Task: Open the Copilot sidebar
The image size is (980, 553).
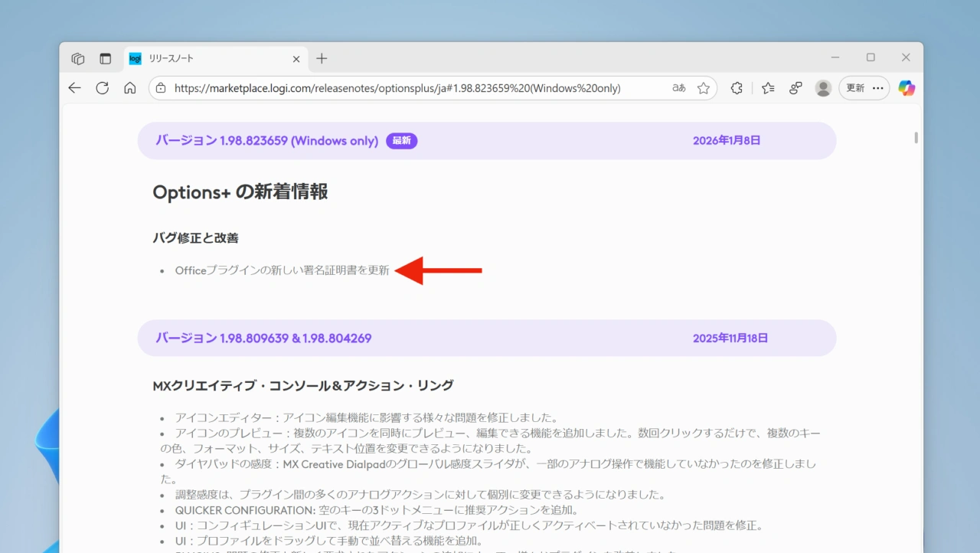Action: click(x=906, y=88)
